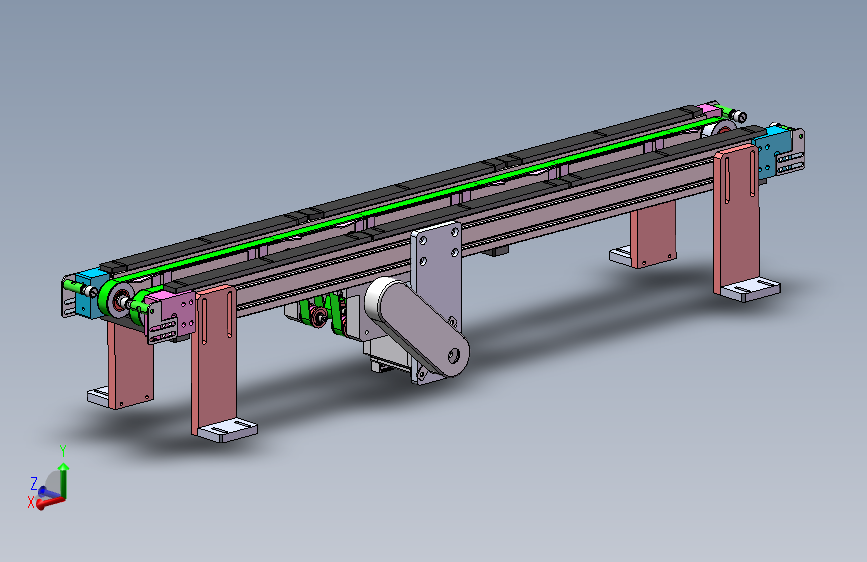
Task: Click the red X axis on the triad
Action: (x=50, y=503)
